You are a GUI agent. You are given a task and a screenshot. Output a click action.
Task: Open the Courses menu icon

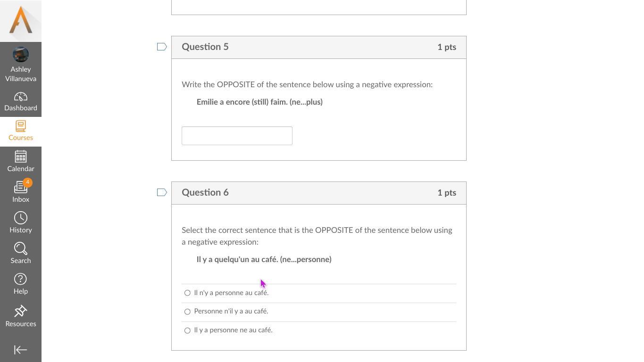click(21, 126)
